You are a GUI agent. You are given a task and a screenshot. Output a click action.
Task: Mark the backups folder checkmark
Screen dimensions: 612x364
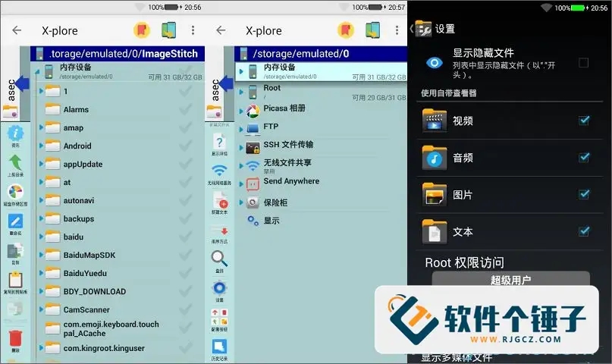point(185,218)
